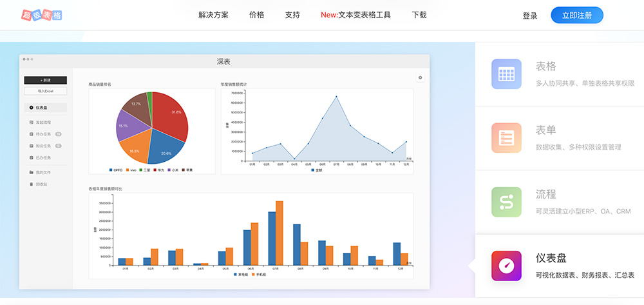Toggle the 金额 legend swatch

[313, 170]
